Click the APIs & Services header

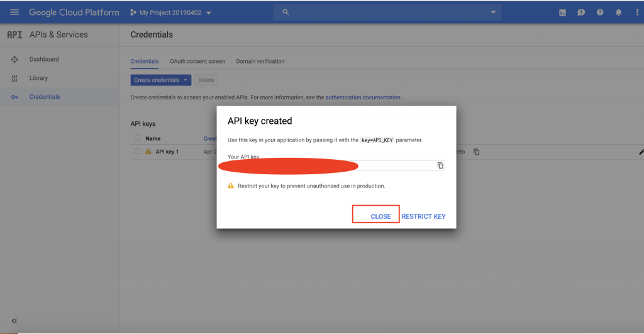click(58, 35)
